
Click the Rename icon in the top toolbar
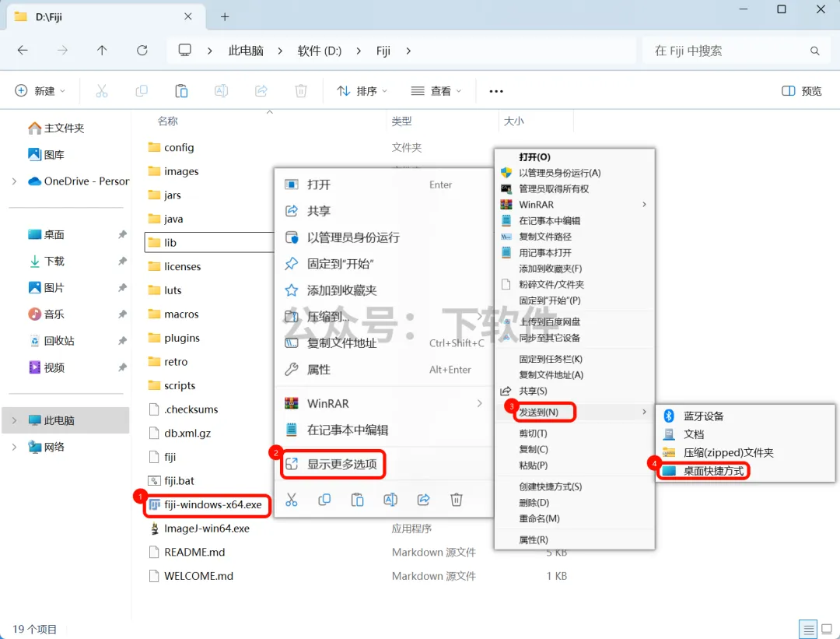point(221,91)
